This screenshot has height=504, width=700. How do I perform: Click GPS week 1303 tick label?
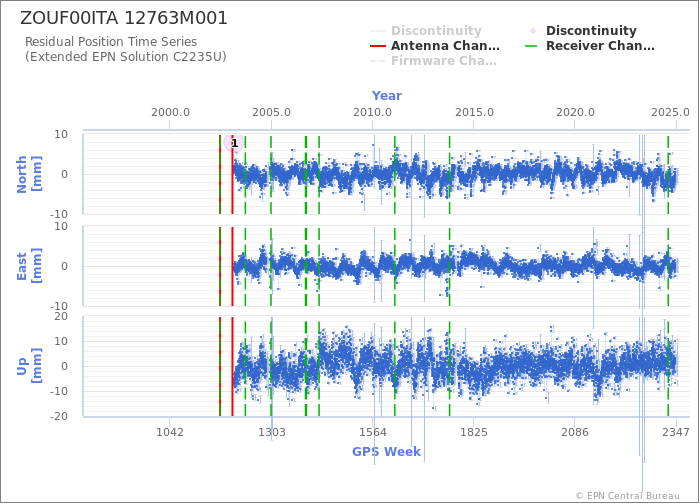pos(271,432)
